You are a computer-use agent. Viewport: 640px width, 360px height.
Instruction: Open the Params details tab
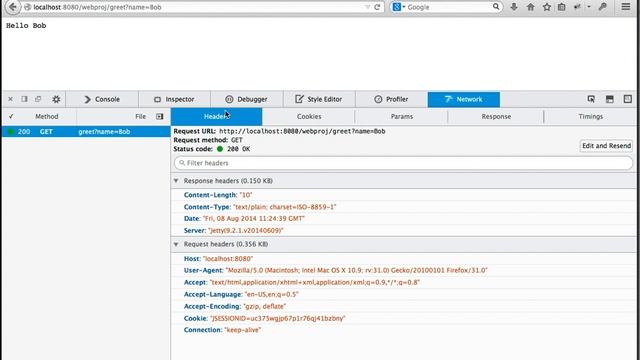coord(402,116)
